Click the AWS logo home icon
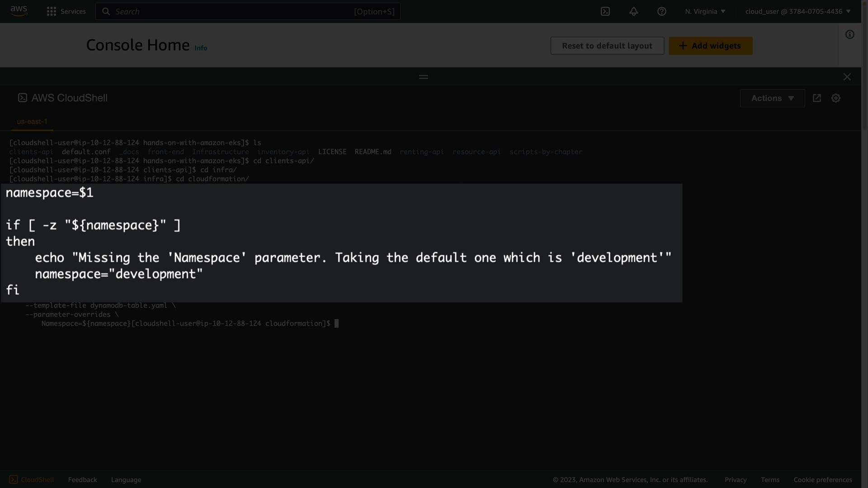The image size is (868, 488). [19, 11]
